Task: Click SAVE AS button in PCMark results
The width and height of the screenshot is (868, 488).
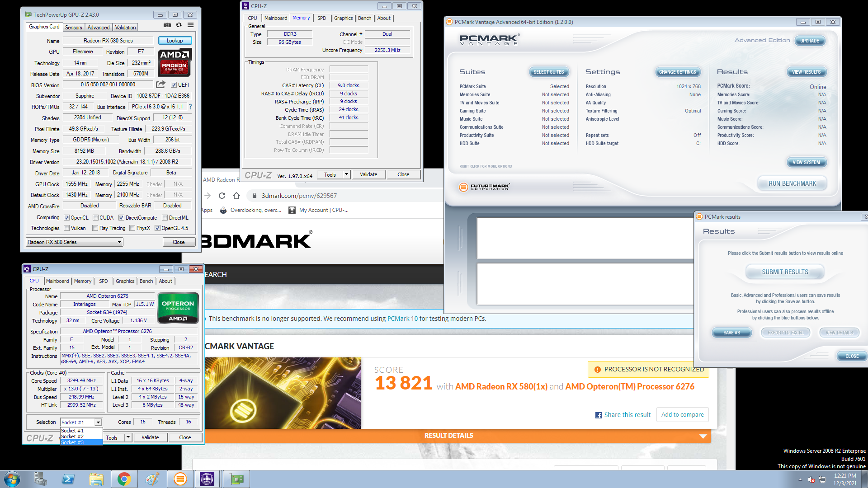Action: 731,333
